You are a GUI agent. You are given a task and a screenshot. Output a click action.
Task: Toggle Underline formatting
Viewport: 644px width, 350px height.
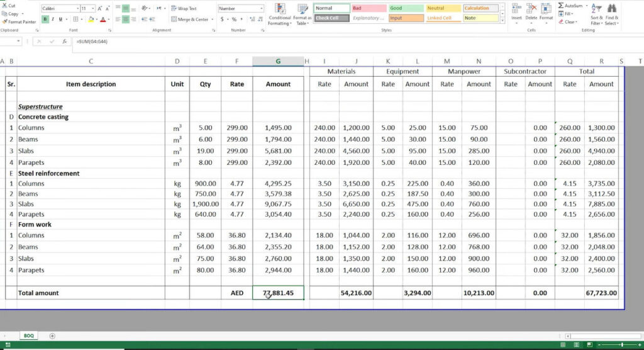tap(60, 19)
